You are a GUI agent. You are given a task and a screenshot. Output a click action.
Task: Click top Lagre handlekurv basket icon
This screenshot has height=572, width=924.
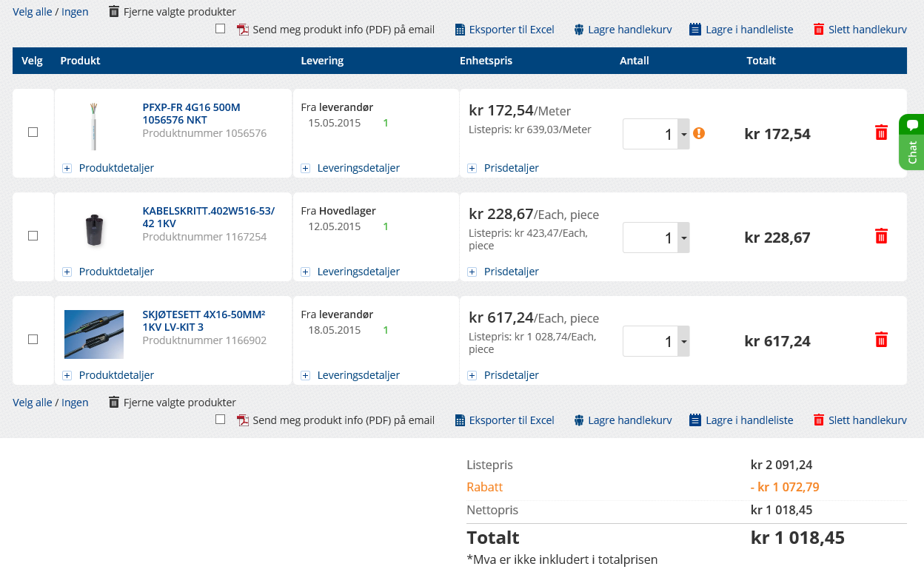click(579, 30)
